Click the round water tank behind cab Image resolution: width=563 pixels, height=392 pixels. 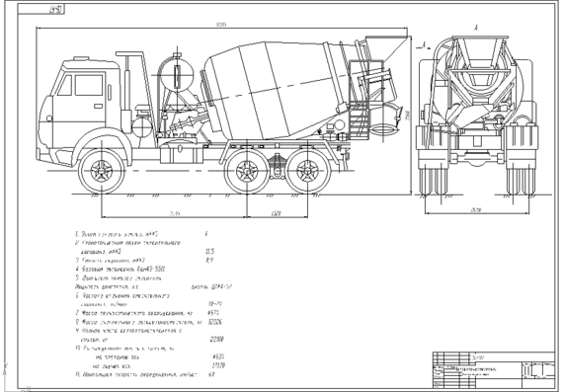[177, 76]
